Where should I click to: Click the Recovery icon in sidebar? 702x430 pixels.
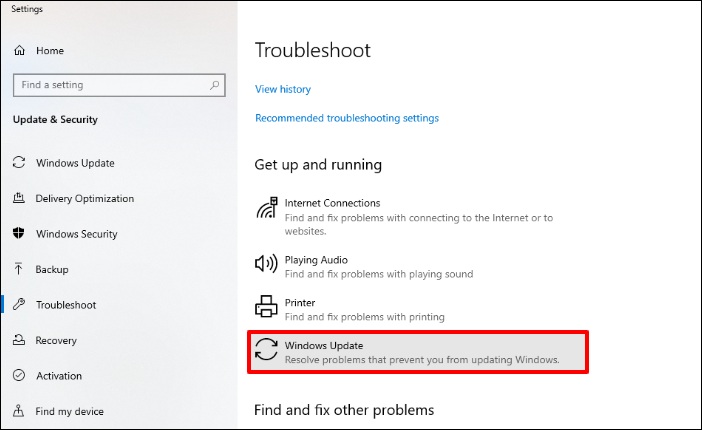coord(18,341)
